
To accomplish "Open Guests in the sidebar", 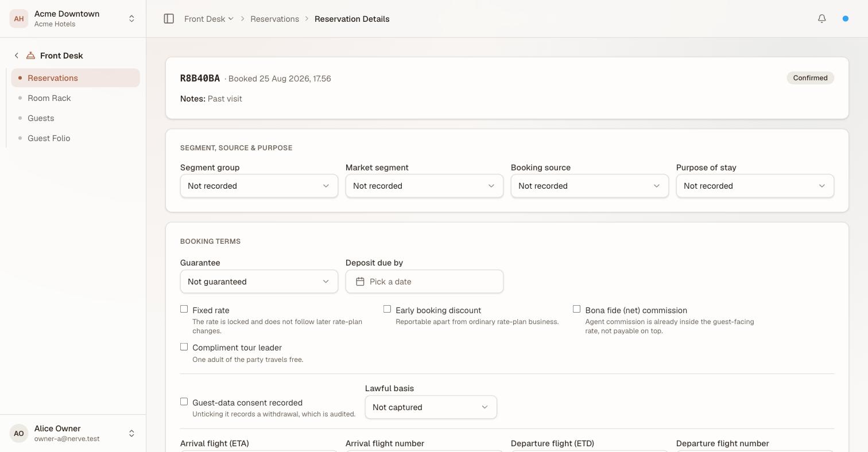I will pyautogui.click(x=75, y=118).
